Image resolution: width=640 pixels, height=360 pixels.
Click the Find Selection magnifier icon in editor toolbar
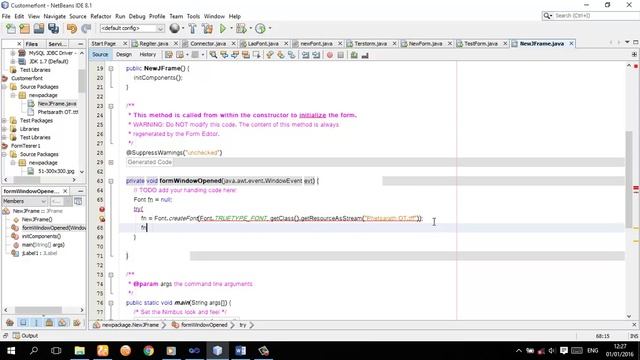(213, 55)
